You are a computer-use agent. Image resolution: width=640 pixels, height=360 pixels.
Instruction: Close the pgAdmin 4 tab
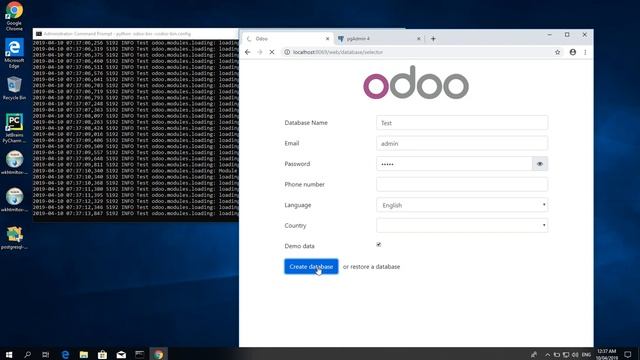[418, 39]
